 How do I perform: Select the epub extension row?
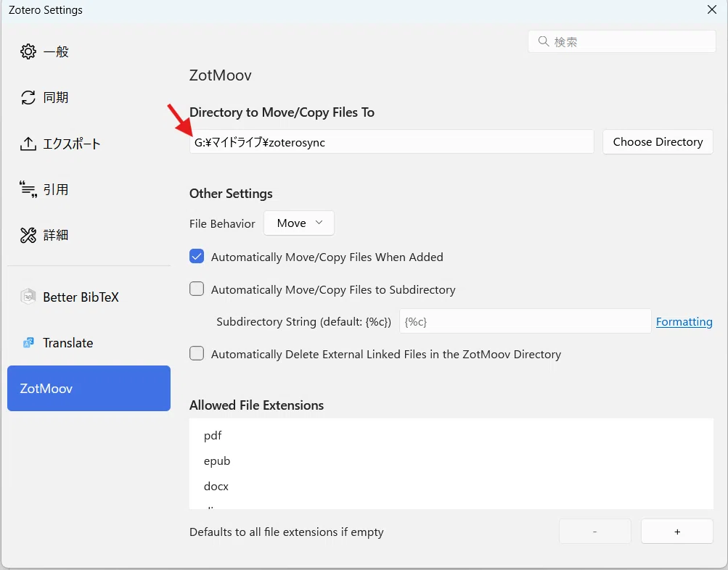[451, 461]
